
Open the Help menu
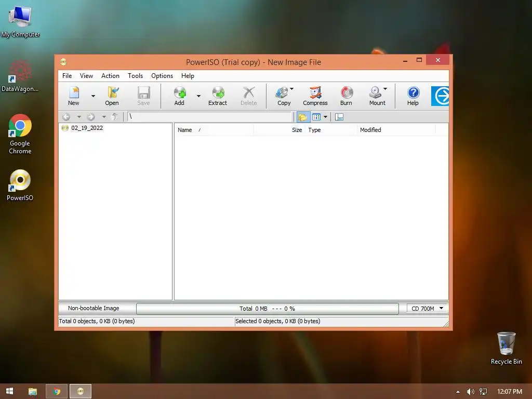tap(188, 76)
